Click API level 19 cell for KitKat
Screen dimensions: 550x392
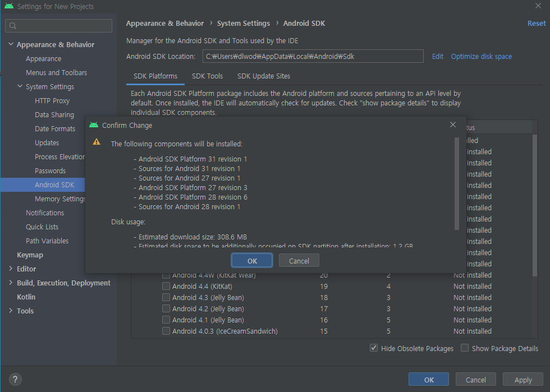click(x=324, y=286)
